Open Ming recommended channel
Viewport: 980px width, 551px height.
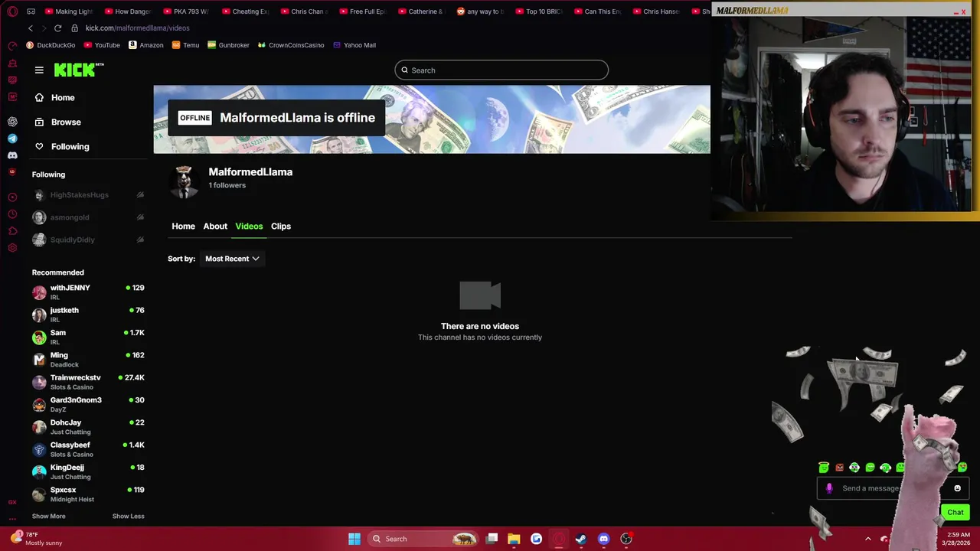tap(88, 360)
